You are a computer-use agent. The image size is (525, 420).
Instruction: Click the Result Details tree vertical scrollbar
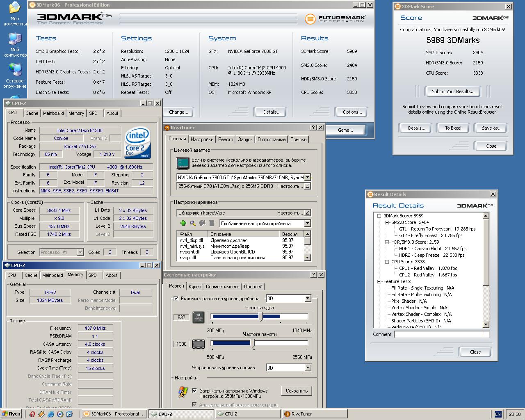point(486,270)
